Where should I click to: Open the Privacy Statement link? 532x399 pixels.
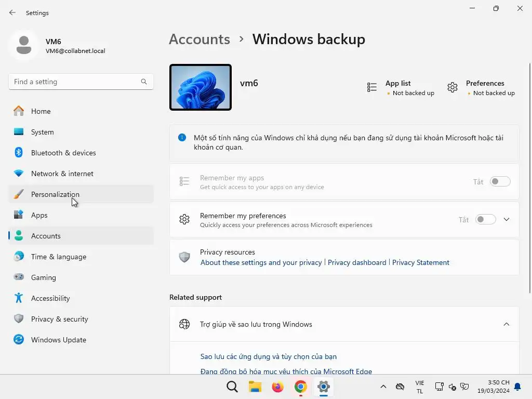click(x=421, y=262)
